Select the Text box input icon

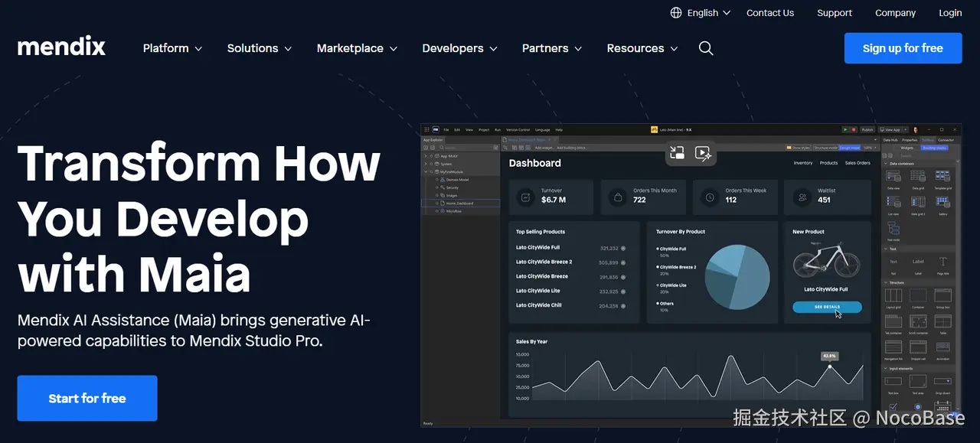tap(893, 381)
